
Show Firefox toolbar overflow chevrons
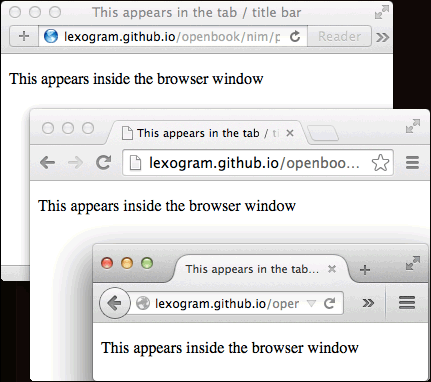[x=368, y=303]
